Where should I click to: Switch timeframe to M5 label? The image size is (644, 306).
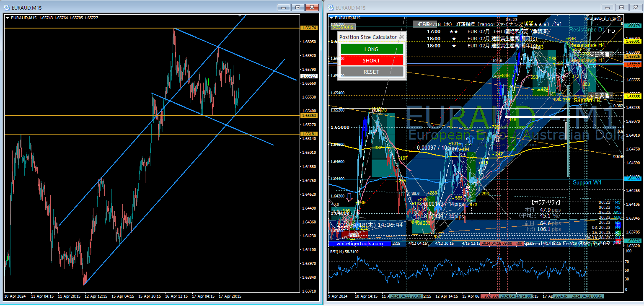618,207
